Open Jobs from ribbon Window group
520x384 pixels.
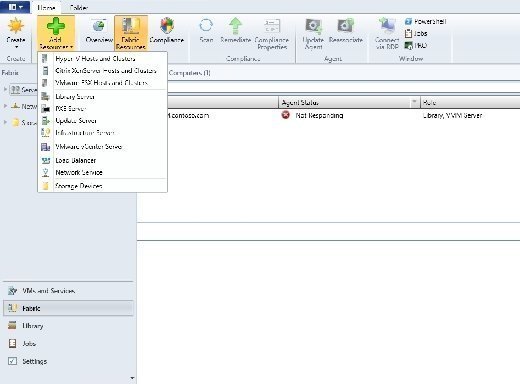coord(416,34)
